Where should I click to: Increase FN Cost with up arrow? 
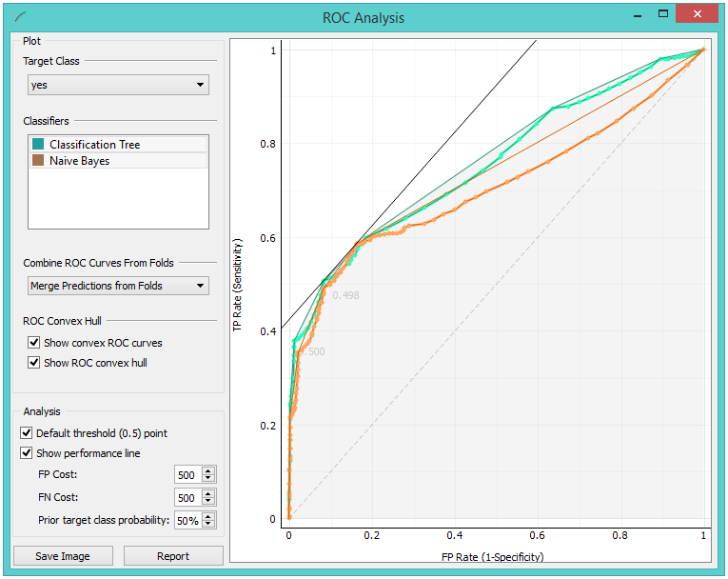tap(209, 493)
